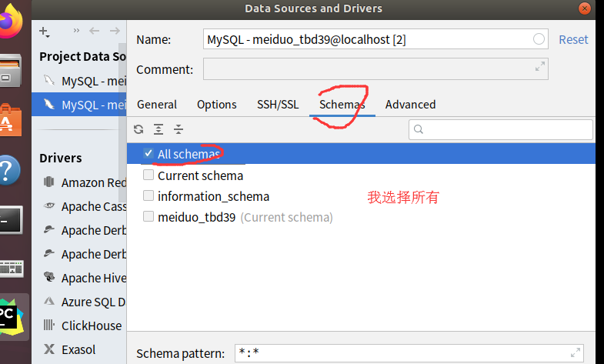The image size is (604, 364).
Task: Click the Reset link
Action: 573,39
